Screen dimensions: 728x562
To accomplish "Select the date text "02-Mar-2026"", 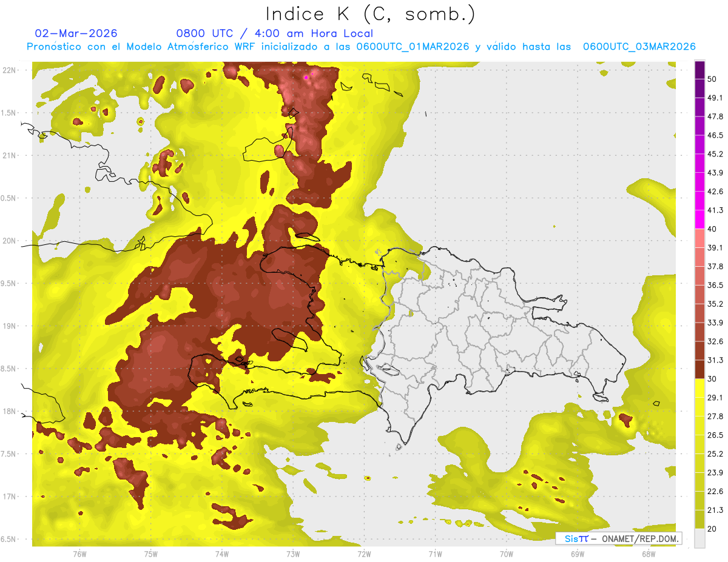I will click(76, 33).
